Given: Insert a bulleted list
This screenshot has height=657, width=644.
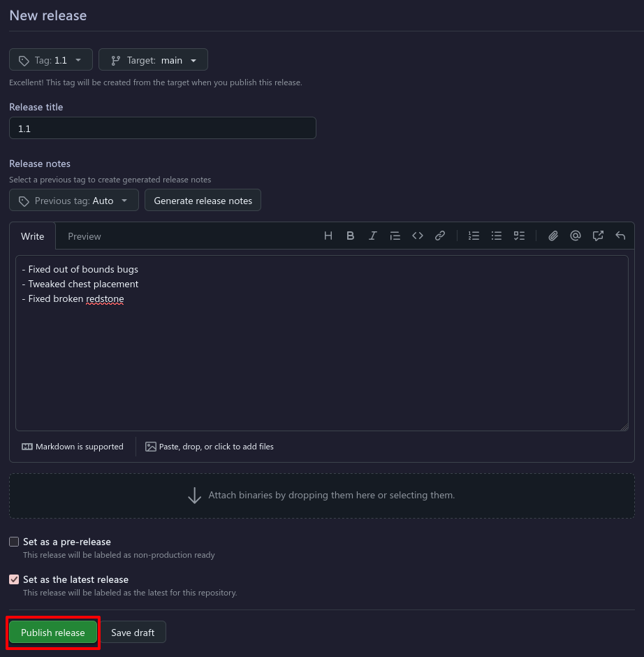Looking at the screenshot, I should [496, 236].
